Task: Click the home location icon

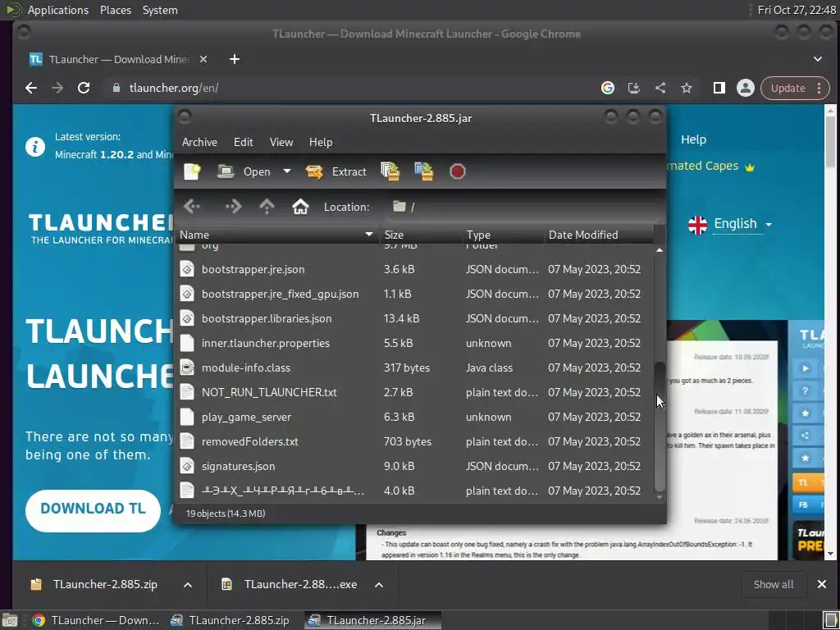Action: click(x=300, y=207)
